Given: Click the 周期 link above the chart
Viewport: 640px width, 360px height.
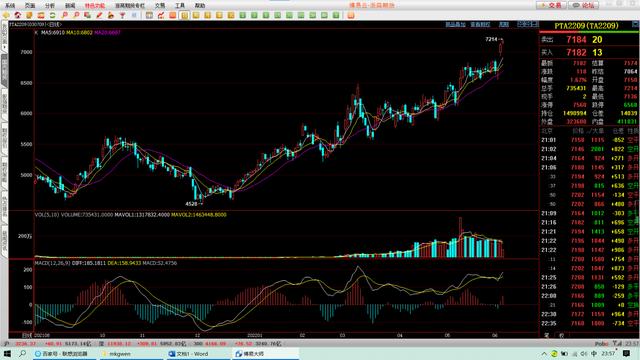Looking at the screenshot, I should pos(504,24).
